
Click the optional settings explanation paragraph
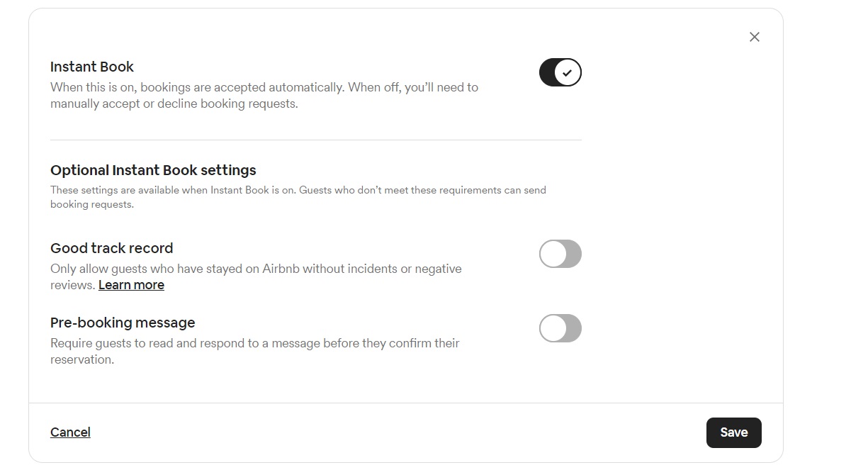tap(298, 196)
